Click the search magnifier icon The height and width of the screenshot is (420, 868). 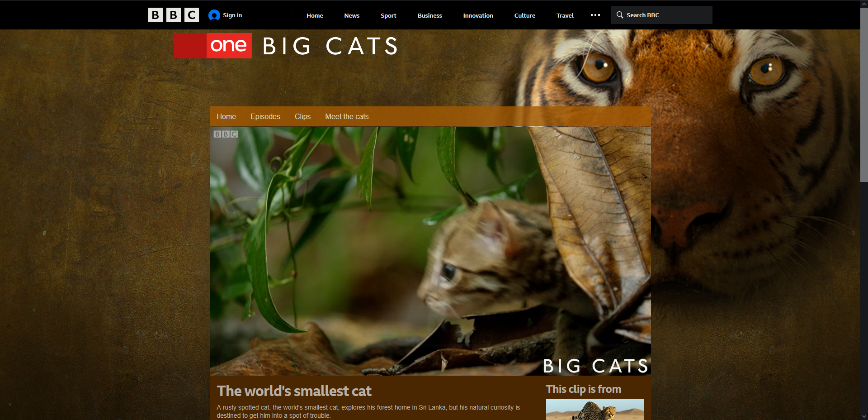620,15
